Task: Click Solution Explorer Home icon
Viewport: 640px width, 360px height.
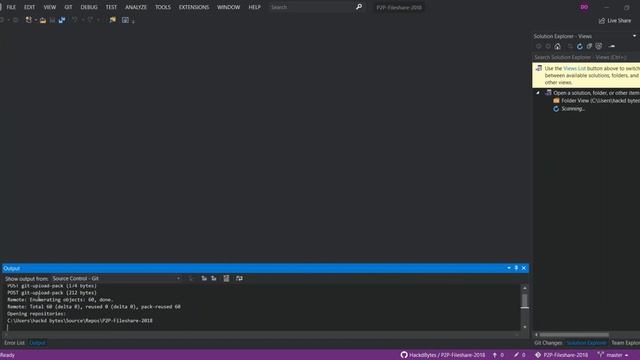Action: (x=558, y=46)
